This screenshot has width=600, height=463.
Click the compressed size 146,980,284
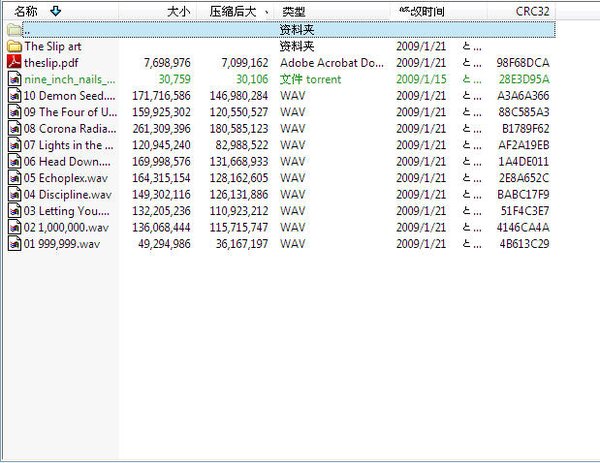239,96
